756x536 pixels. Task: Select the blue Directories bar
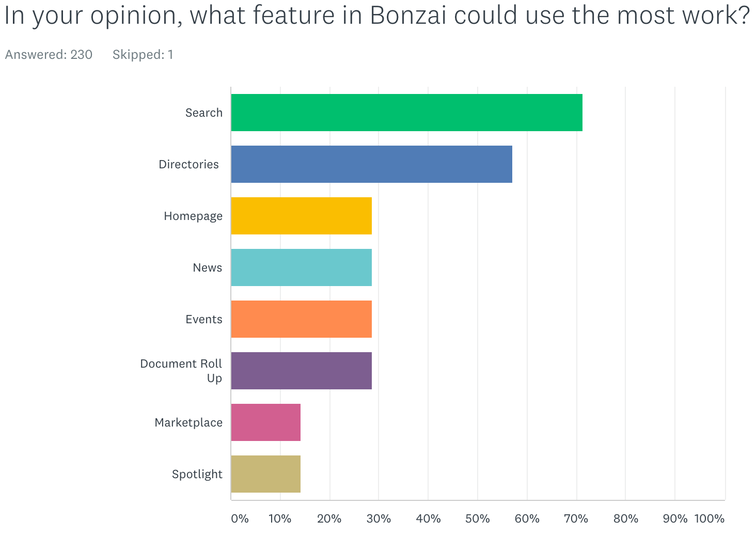(x=372, y=164)
